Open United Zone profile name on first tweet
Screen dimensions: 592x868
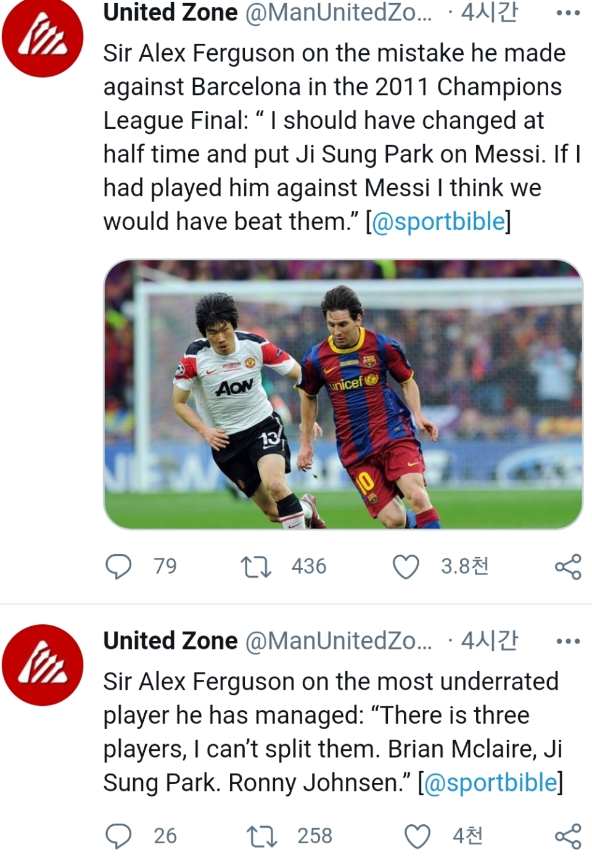click(x=170, y=12)
